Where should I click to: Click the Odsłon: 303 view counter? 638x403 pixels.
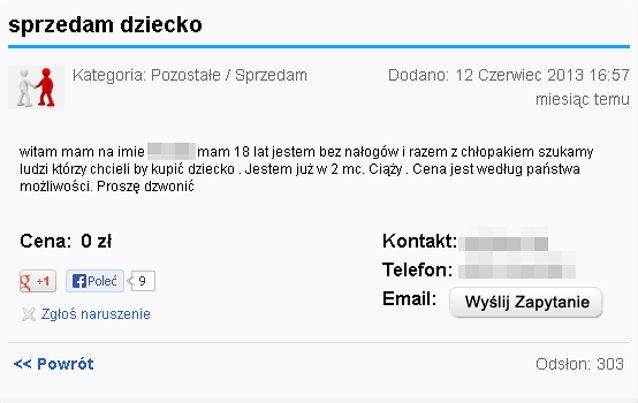pyautogui.click(x=580, y=364)
